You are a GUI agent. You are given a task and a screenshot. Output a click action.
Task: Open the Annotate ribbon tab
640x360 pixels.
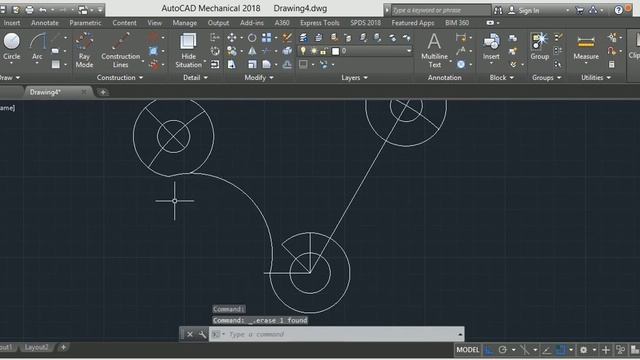tap(44, 23)
